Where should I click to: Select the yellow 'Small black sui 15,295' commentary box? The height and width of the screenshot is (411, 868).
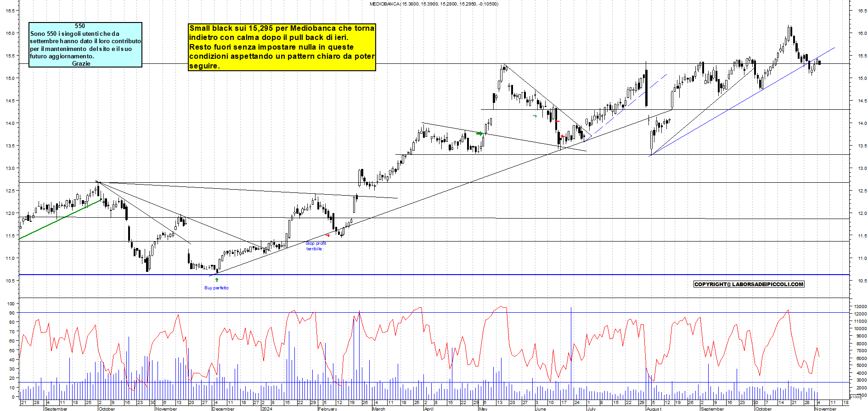click(282, 47)
